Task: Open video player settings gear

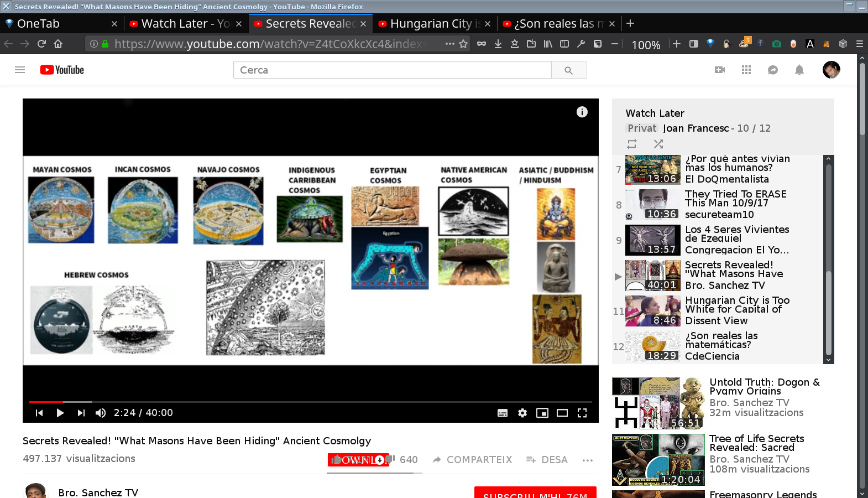Action: point(522,413)
